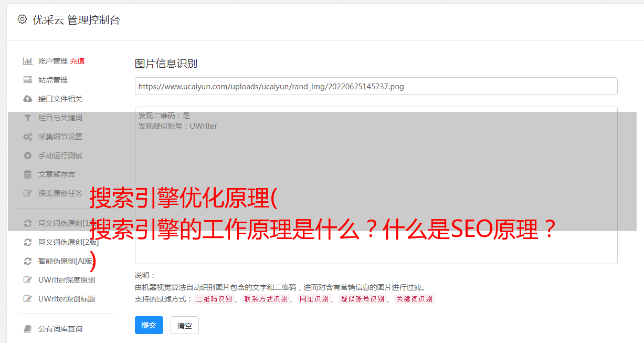Click the 优采云 管理控制台 title
The image size is (644, 343).
coord(76,20)
